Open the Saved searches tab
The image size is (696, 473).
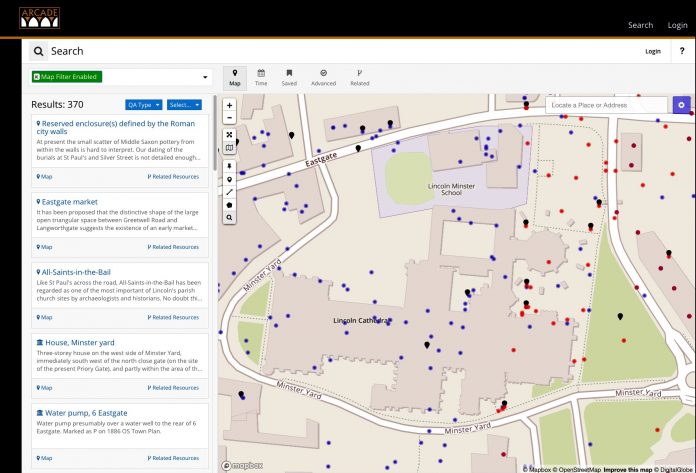289,78
